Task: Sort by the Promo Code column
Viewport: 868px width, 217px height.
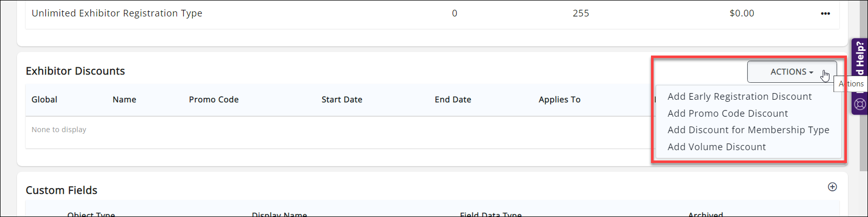Action: [213, 100]
